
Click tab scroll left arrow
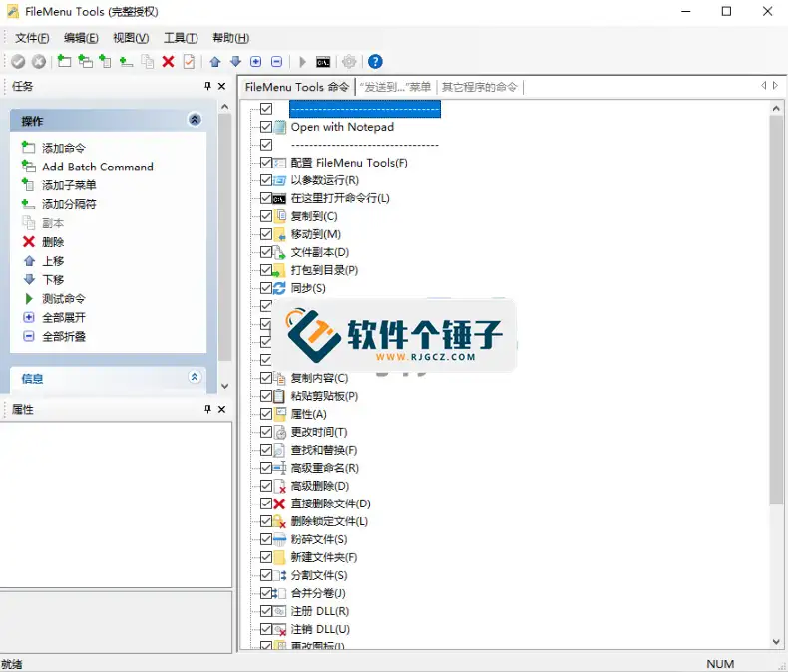tap(763, 86)
